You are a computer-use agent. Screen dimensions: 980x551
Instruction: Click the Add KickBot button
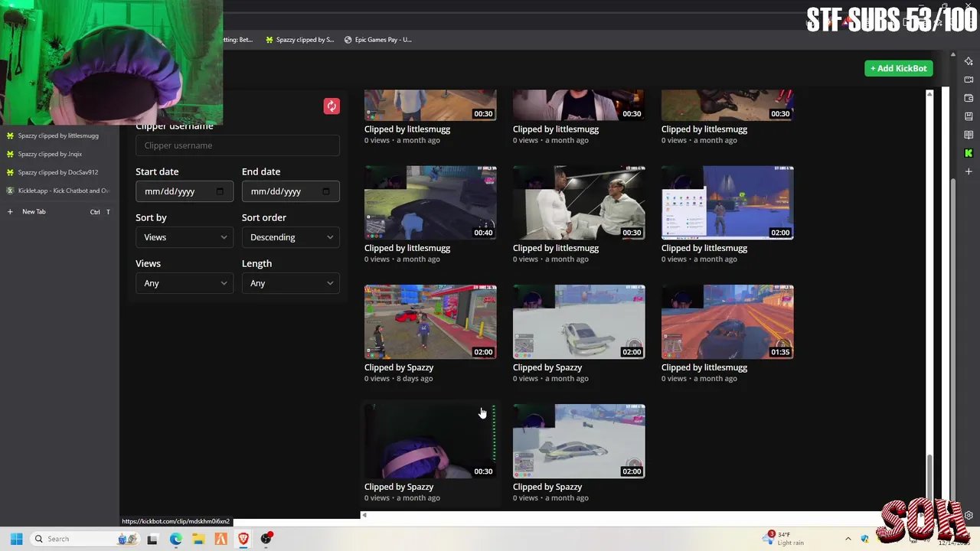tap(899, 68)
